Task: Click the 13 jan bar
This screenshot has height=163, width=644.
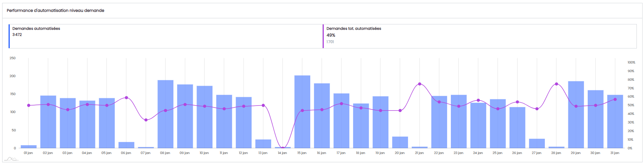Action: tap(263, 144)
